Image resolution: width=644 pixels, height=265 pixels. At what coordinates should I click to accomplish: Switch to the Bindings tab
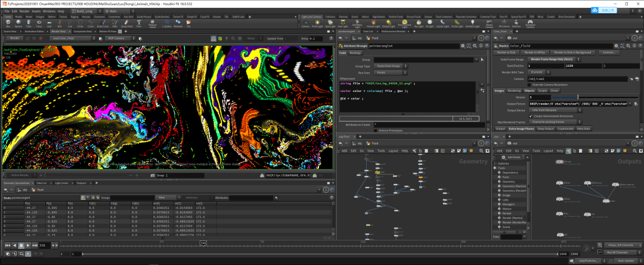point(355,53)
